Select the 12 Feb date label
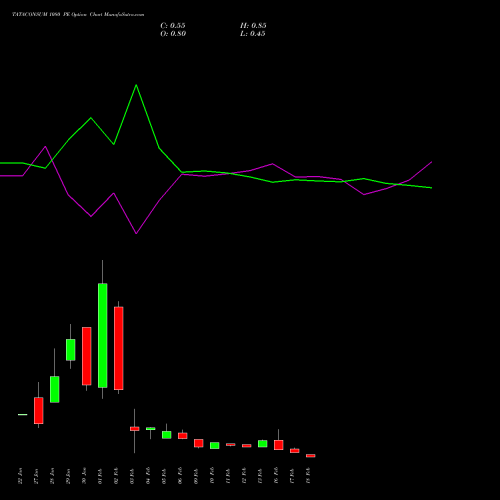Image resolution: width=500 pixels, height=500 pixels. [244, 476]
